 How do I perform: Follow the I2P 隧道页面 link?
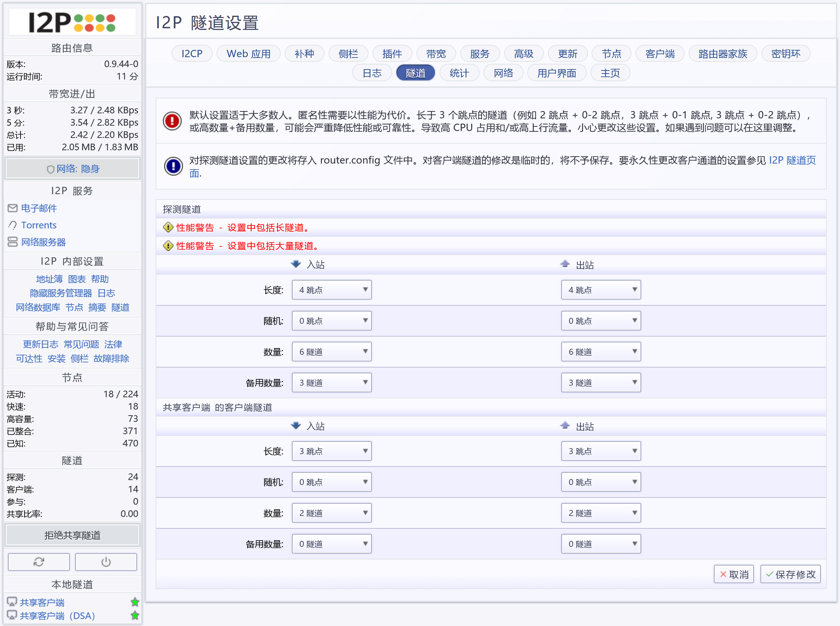(x=791, y=161)
